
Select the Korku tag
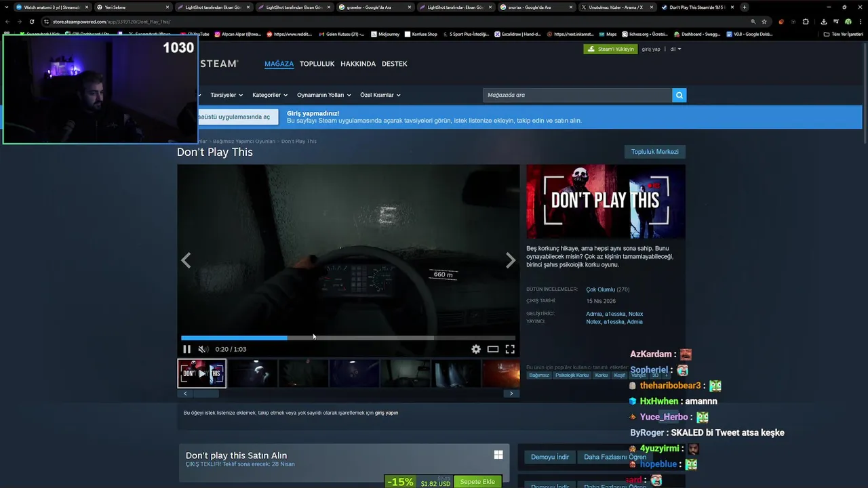pos(601,375)
